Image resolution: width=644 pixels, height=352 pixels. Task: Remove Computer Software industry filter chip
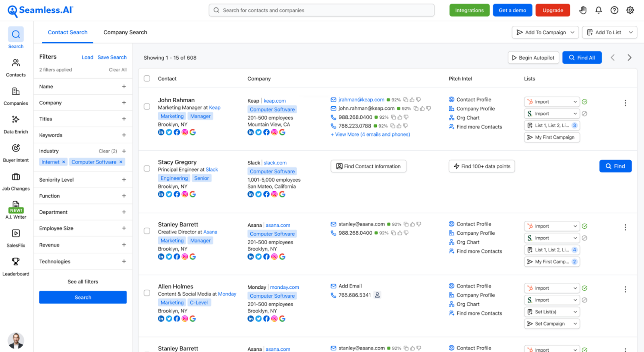coord(121,162)
